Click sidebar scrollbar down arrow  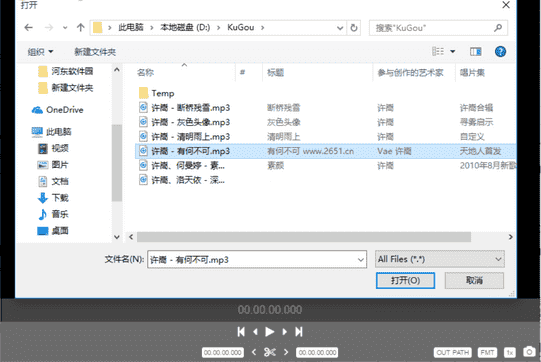[117, 237]
